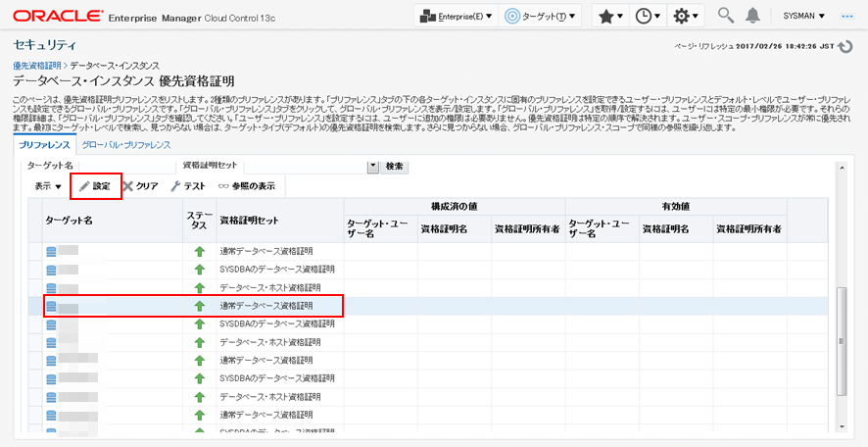Click the 参照の表示 glasses button
The image size is (868, 447).
(x=247, y=186)
